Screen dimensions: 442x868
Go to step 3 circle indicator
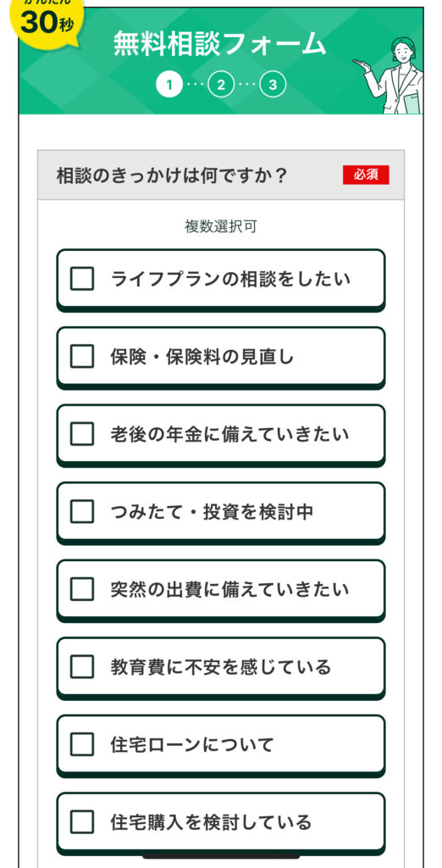(x=272, y=85)
